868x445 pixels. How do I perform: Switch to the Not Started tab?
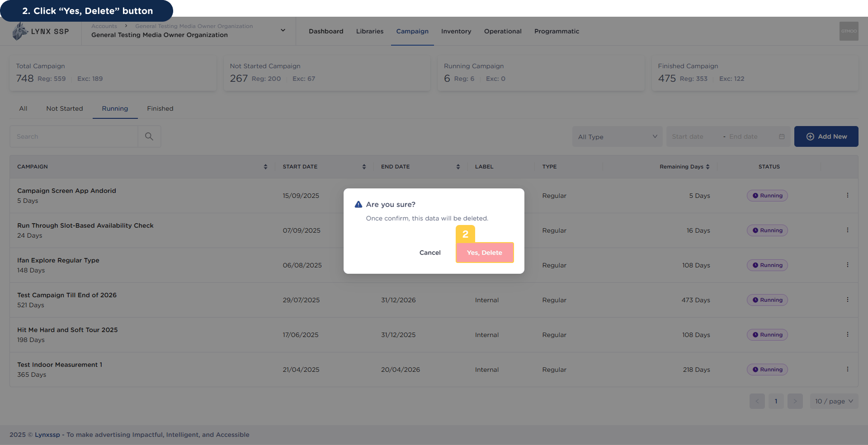click(x=65, y=108)
